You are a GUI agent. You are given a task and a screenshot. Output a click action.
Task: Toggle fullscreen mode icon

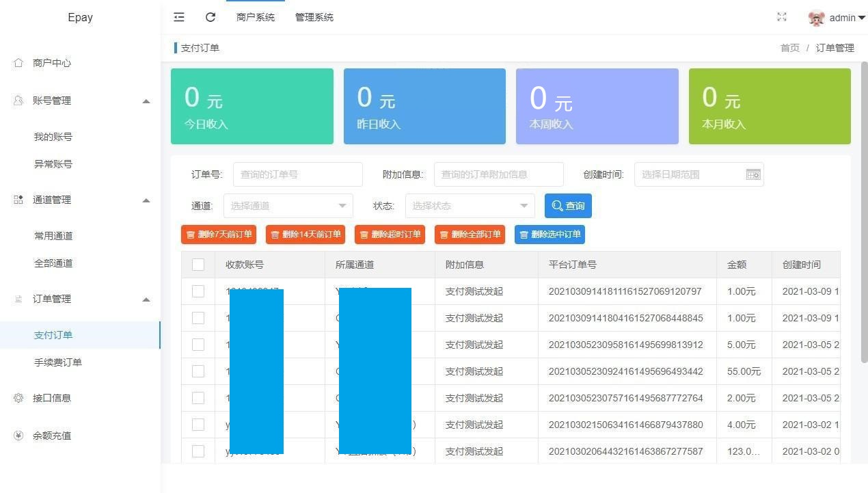pyautogui.click(x=782, y=17)
